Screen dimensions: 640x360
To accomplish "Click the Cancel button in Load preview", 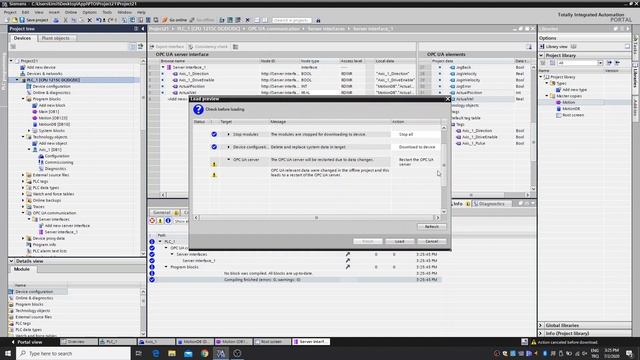I will coord(431,241).
